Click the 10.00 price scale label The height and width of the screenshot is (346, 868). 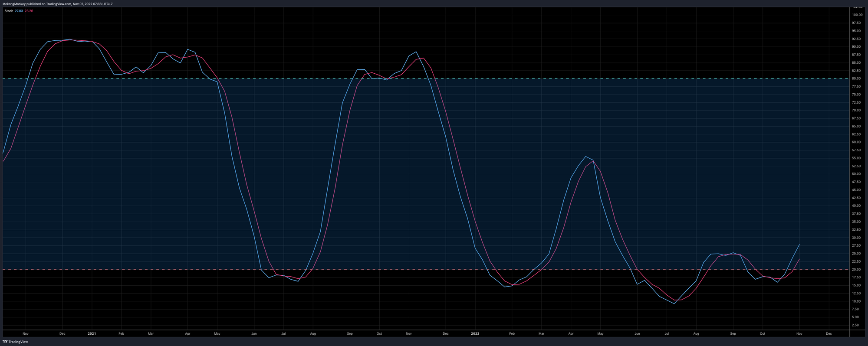point(856,301)
